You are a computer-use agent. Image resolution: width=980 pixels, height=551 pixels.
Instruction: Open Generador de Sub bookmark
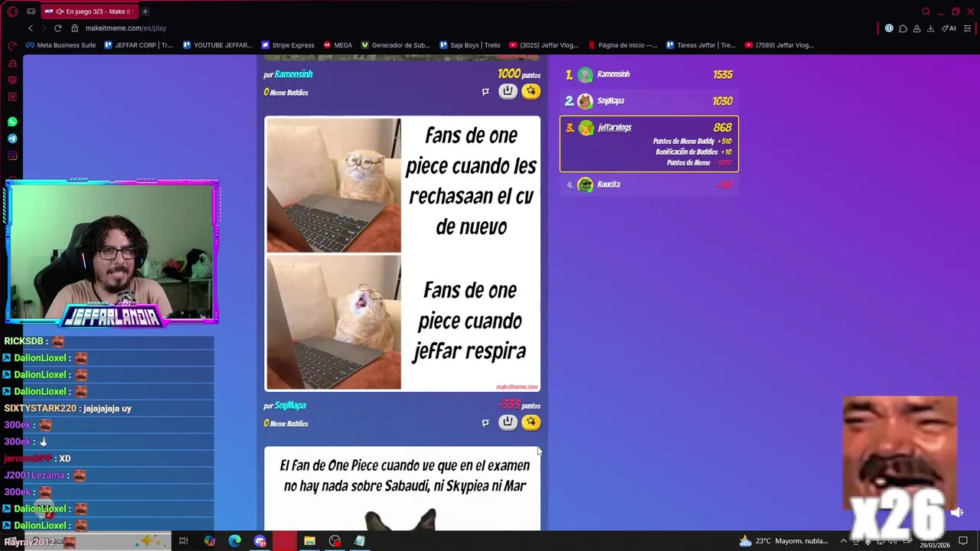pyautogui.click(x=395, y=45)
